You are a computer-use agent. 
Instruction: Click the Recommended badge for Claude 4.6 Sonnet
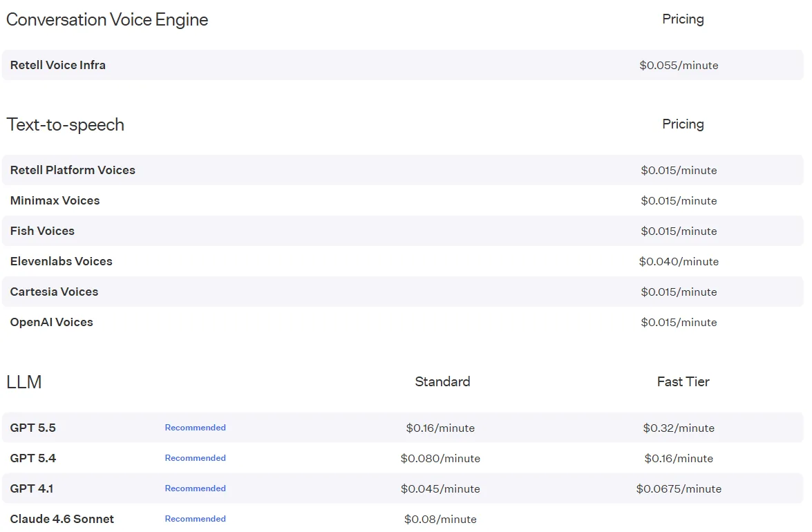[x=196, y=519]
